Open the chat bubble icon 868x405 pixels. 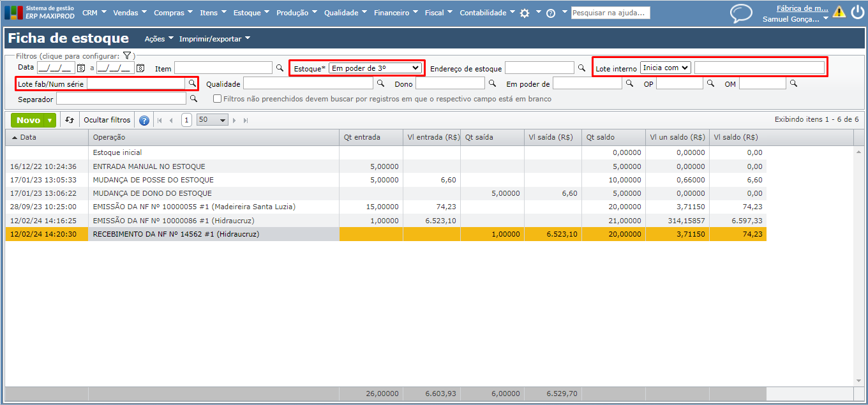click(741, 13)
